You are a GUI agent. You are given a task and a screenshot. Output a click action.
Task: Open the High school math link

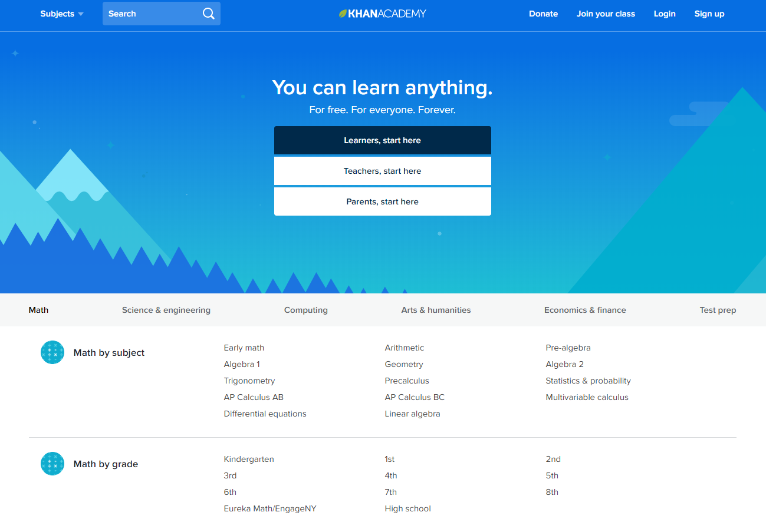click(408, 508)
